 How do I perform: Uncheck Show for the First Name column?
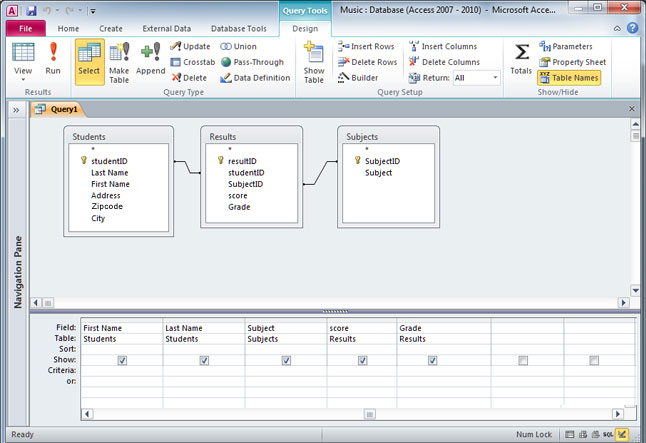[122, 361]
